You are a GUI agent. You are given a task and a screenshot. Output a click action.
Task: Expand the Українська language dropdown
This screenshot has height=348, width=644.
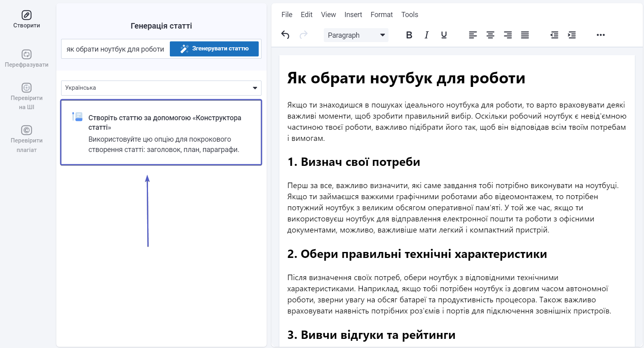[x=161, y=88]
